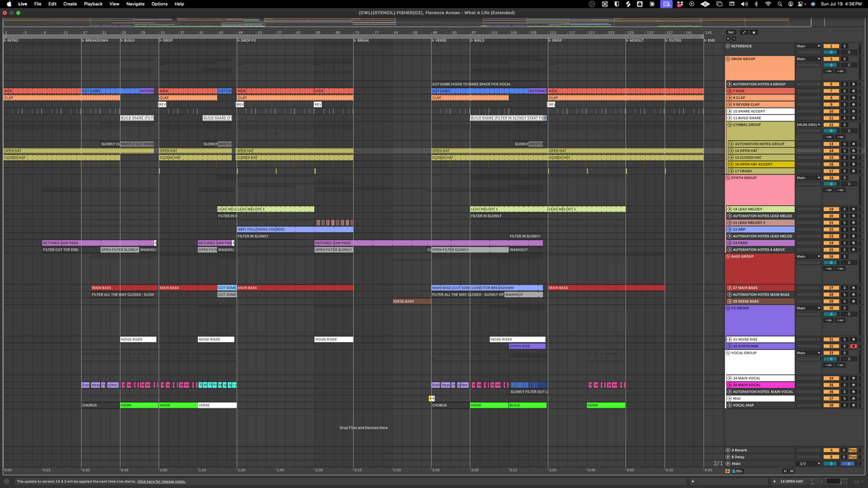Unfold the VOCAL MAP track
The height and width of the screenshot is (488, 868).
(x=730, y=405)
